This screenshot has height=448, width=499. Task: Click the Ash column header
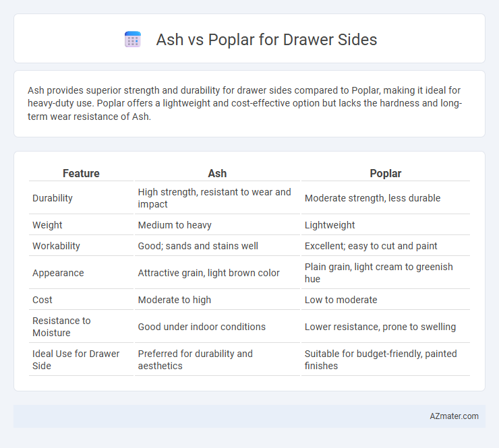217,173
